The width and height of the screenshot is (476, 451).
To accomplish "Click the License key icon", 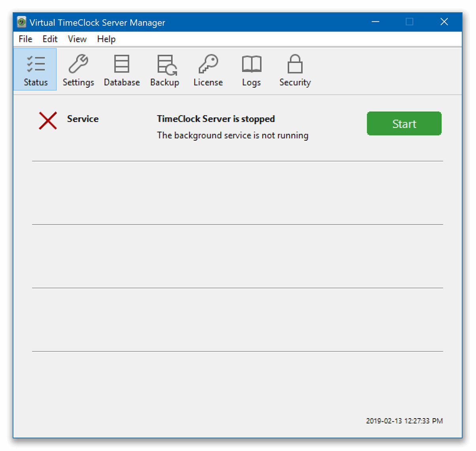I will coord(208,70).
